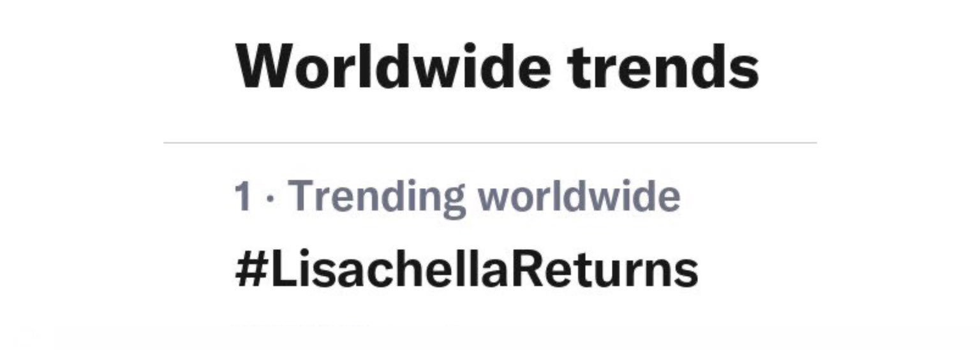The width and height of the screenshot is (980, 350).
Task: Click the divider line below the heading
Action: 489,143
